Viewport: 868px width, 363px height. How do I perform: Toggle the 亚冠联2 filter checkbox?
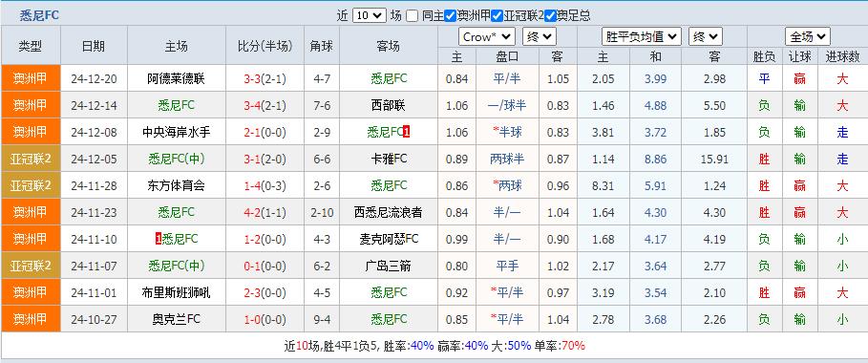[497, 15]
